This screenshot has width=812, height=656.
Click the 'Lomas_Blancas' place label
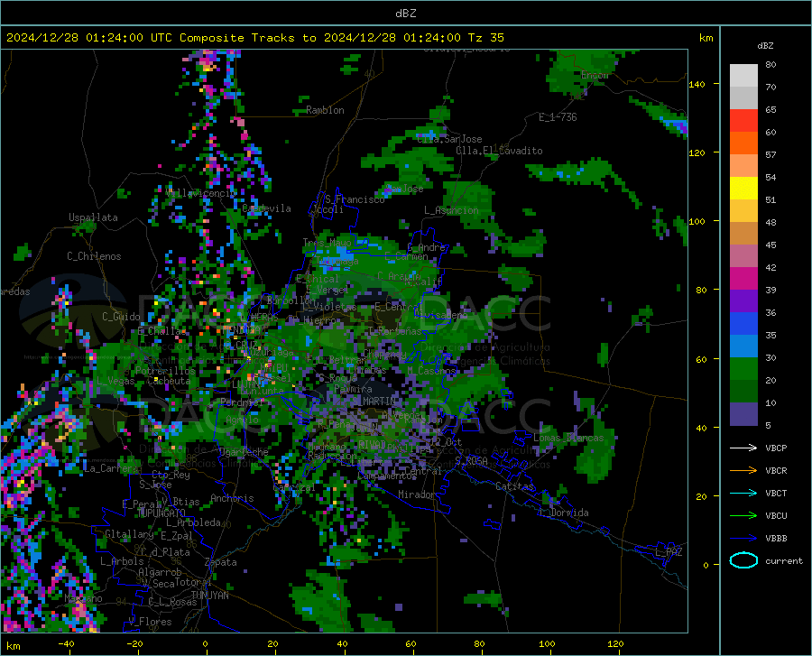coord(568,438)
